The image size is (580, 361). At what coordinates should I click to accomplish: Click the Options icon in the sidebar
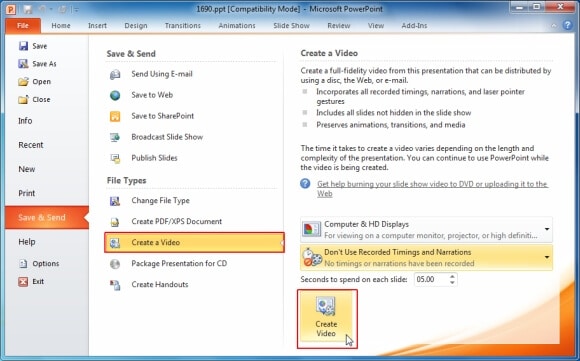[23, 263]
